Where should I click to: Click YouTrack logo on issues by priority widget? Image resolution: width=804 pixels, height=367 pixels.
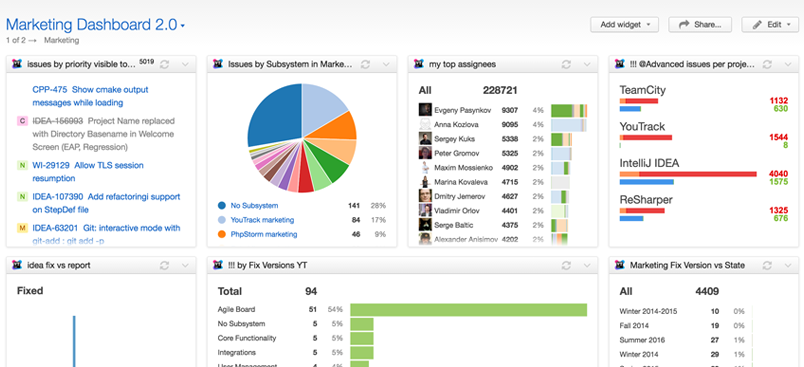coord(17,64)
